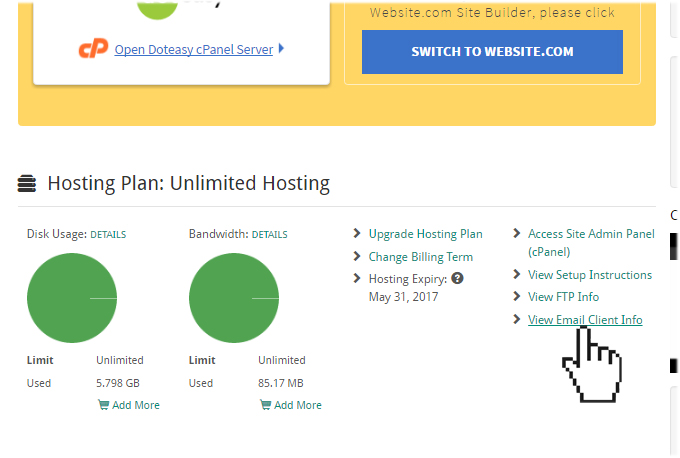The width and height of the screenshot is (680, 458).
Task: Open Disk Usage DETAILS link
Action: point(108,235)
